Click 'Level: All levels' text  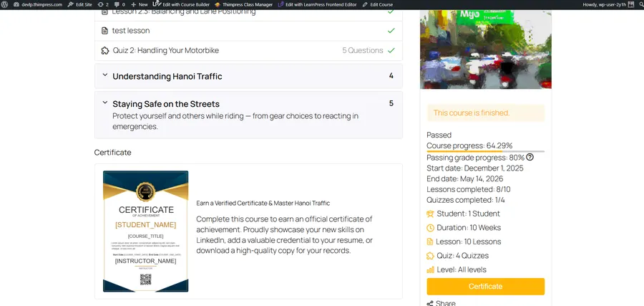click(462, 269)
